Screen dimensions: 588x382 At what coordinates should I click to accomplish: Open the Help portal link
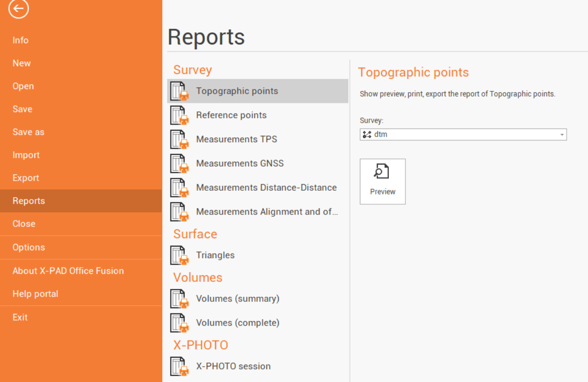pos(35,294)
